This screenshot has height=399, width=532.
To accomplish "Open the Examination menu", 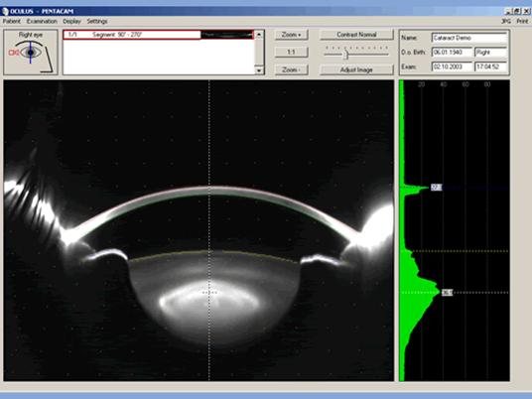I will pyautogui.click(x=42, y=21).
